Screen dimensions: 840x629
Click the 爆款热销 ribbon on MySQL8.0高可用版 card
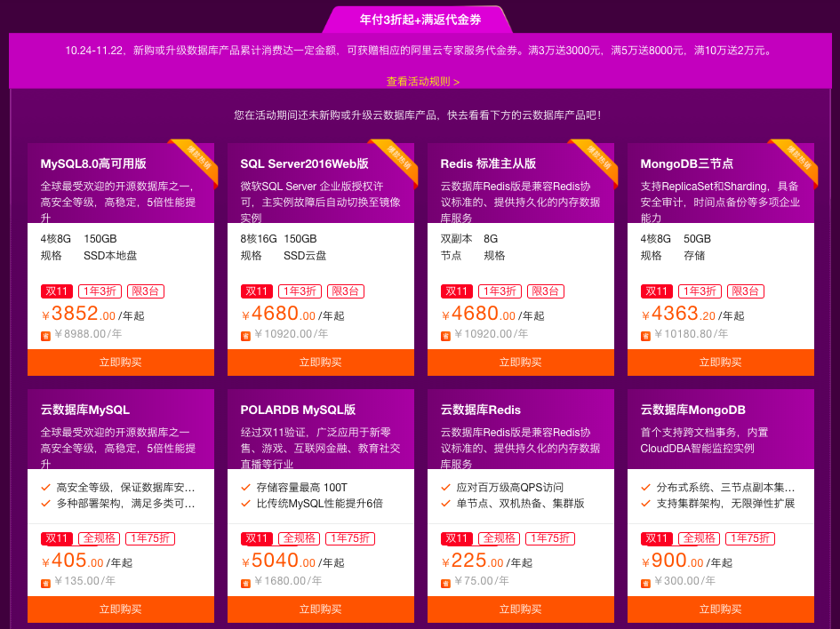(197, 158)
